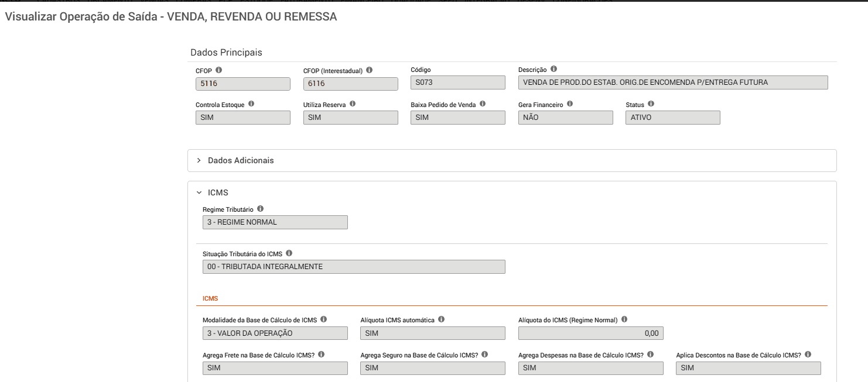
Task: Click info icon beside Aplica Descontos label
Action: [808, 355]
